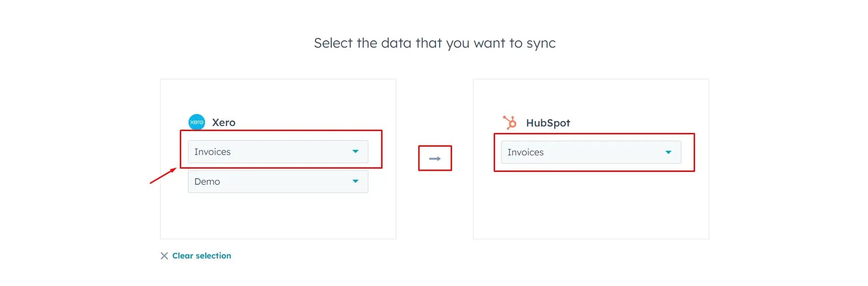The width and height of the screenshot is (868, 286).
Task: Click the Xero heading label
Action: 224,122
